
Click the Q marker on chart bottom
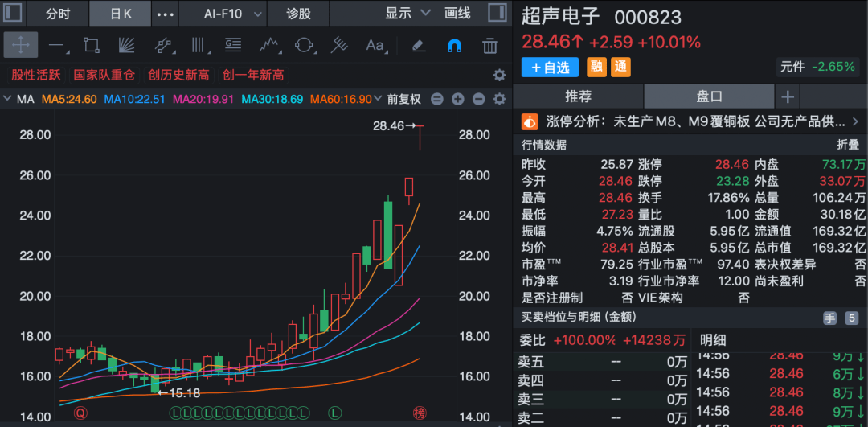click(x=81, y=413)
